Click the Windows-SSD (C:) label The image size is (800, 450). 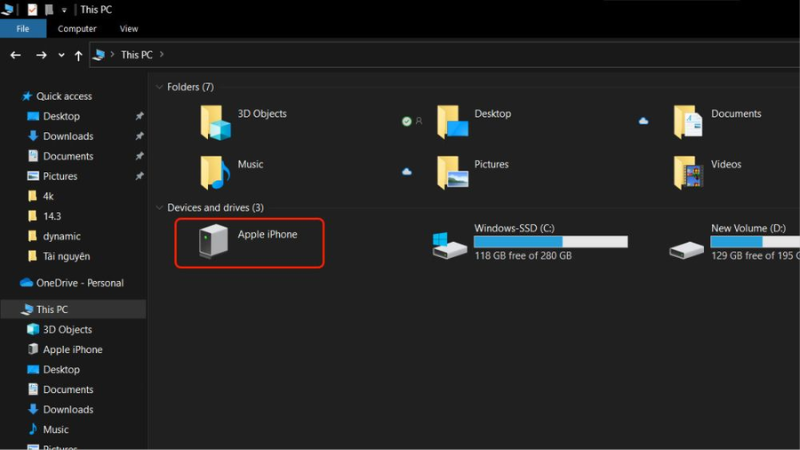[514, 228]
